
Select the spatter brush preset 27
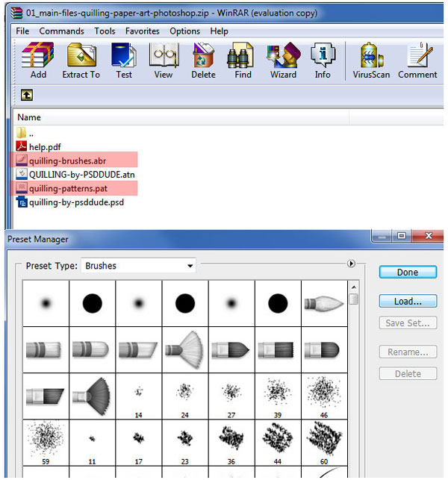click(231, 396)
